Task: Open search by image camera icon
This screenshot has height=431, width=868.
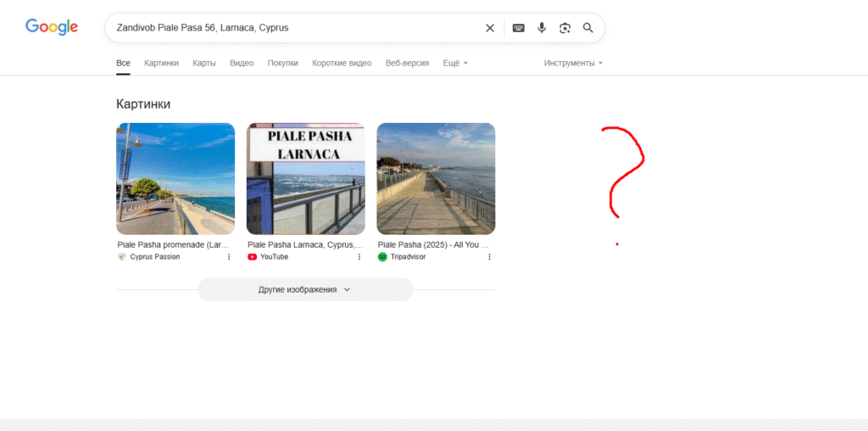Action: pos(565,28)
